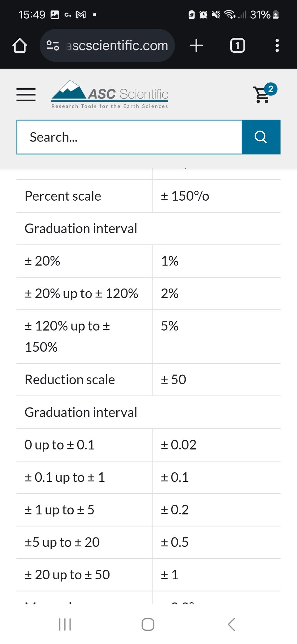Select the Percent scale table cell

click(x=84, y=196)
